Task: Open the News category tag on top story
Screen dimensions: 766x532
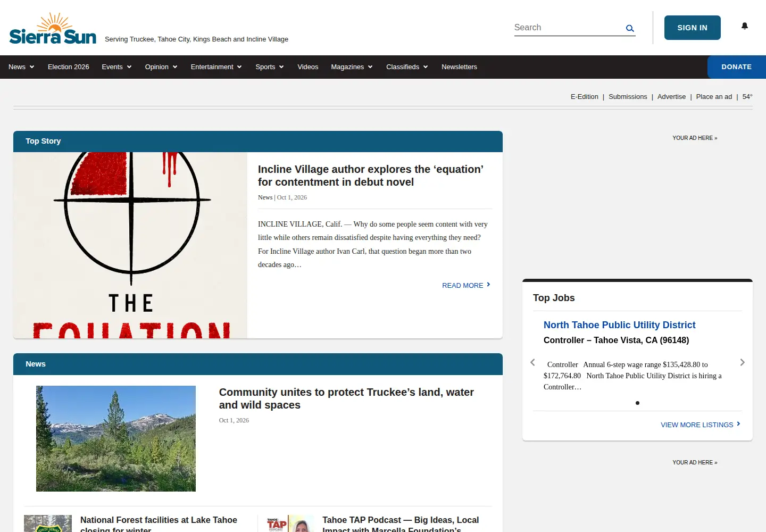Action: click(x=265, y=197)
